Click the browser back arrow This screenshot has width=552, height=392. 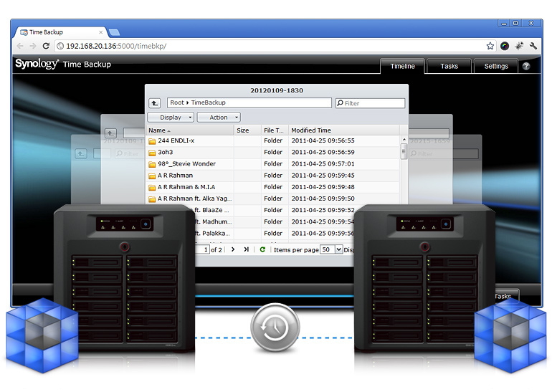[x=20, y=46]
